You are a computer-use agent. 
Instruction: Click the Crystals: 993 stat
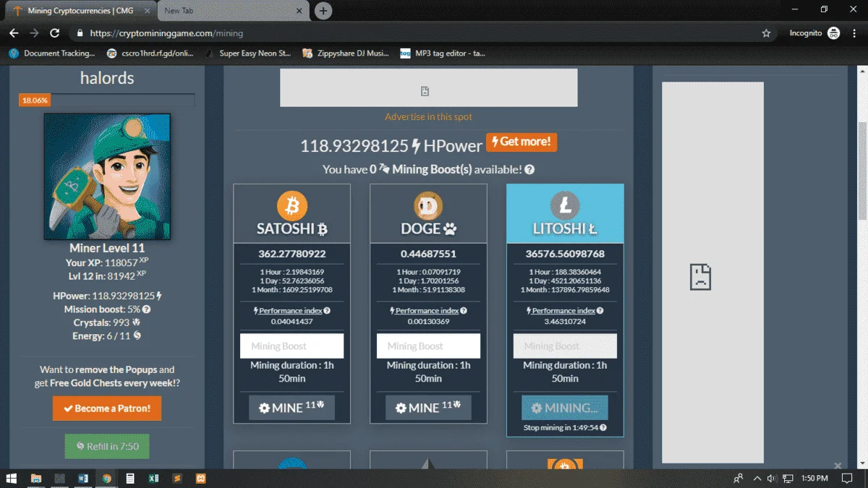(x=107, y=322)
